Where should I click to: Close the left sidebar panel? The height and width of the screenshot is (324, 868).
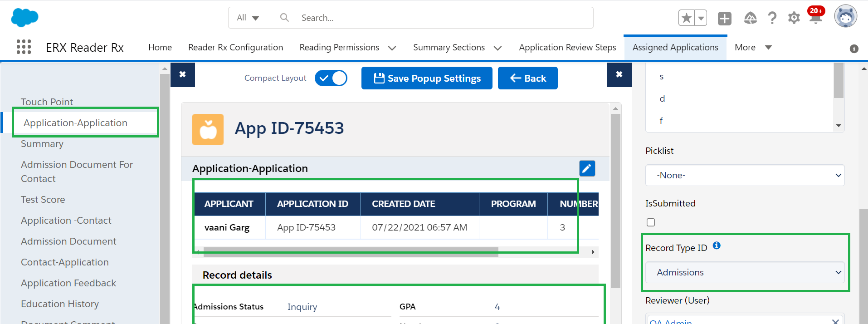pyautogui.click(x=182, y=74)
